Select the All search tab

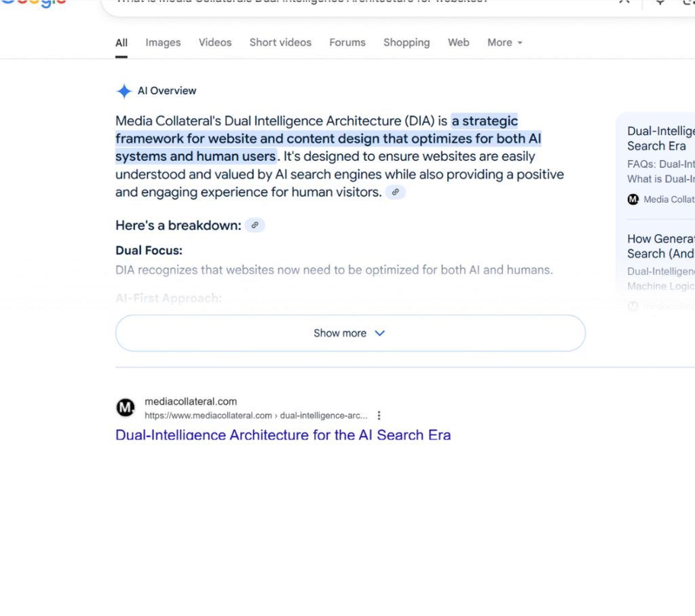coord(121,43)
